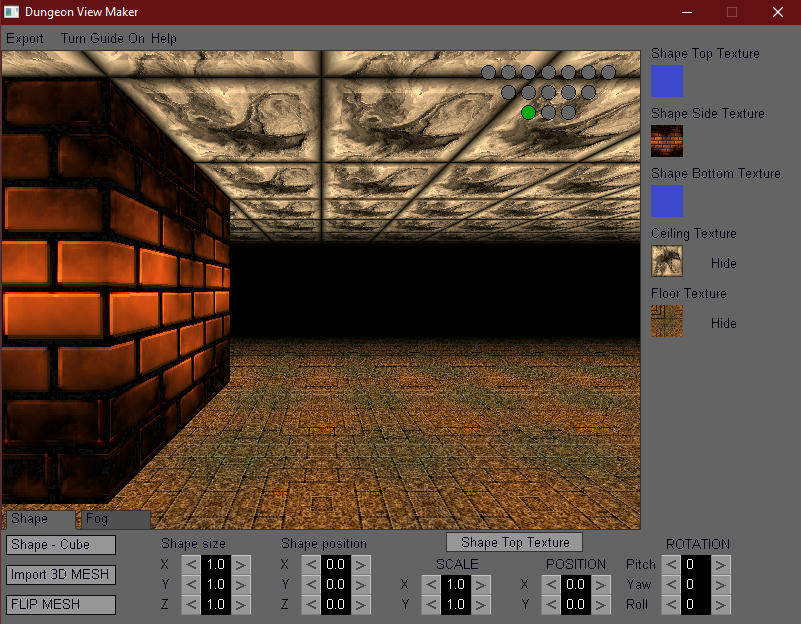This screenshot has height=624, width=801.
Task: Select the last dot in bottom row
Action: click(569, 112)
